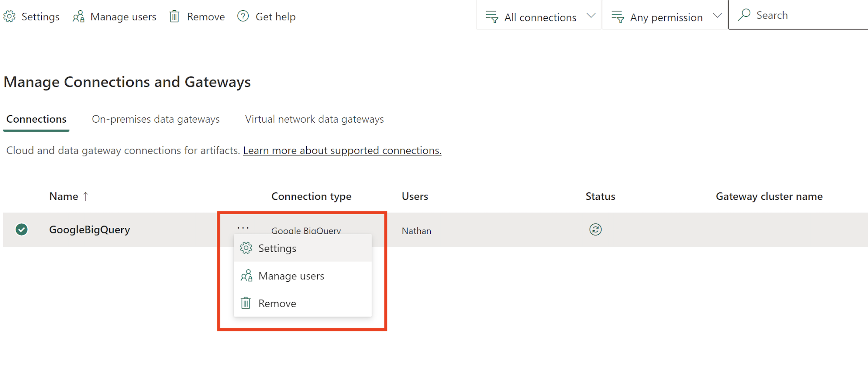Click the refresh status icon for GoogleBigQuery
868x377 pixels.
tap(595, 229)
